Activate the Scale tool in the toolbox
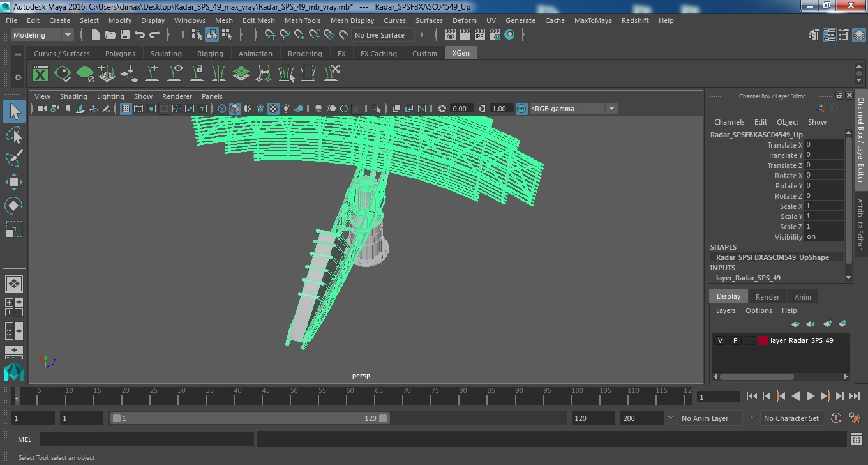Screen dimensions: 868x465 tap(14, 229)
